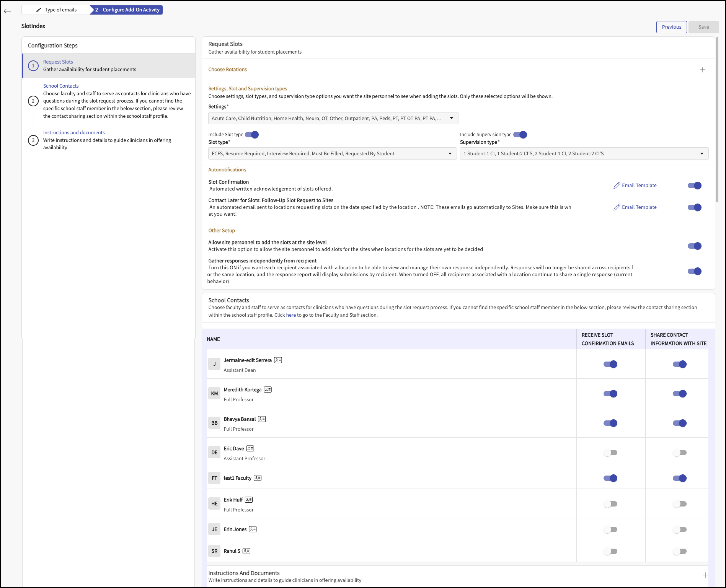This screenshot has width=726, height=588.
Task: Click the JE avatar for Erin Jones
Action: pyautogui.click(x=214, y=529)
